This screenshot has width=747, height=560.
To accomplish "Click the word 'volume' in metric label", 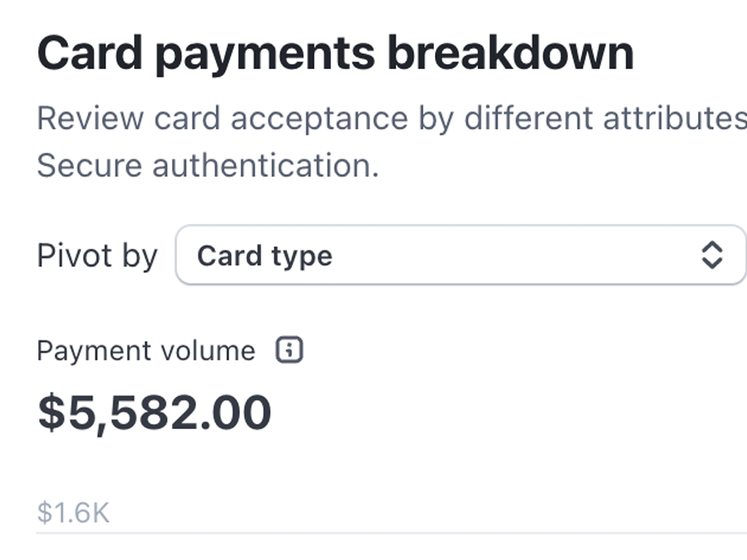I will coord(211,351).
